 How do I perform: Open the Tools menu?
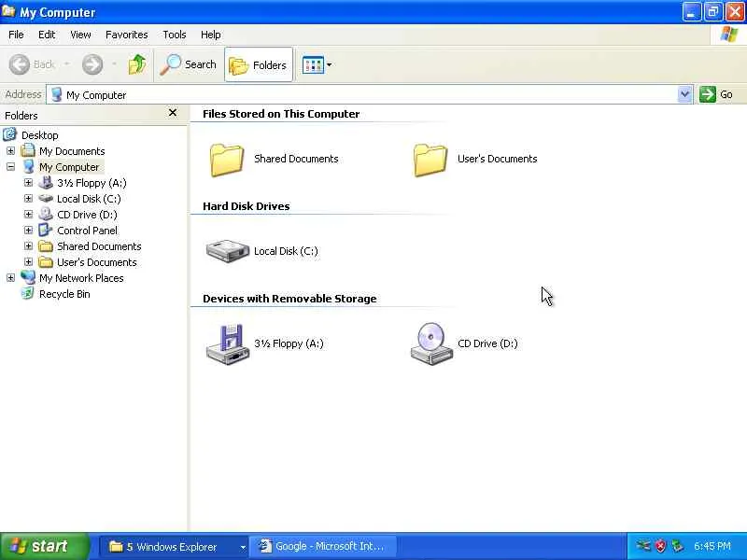point(175,35)
